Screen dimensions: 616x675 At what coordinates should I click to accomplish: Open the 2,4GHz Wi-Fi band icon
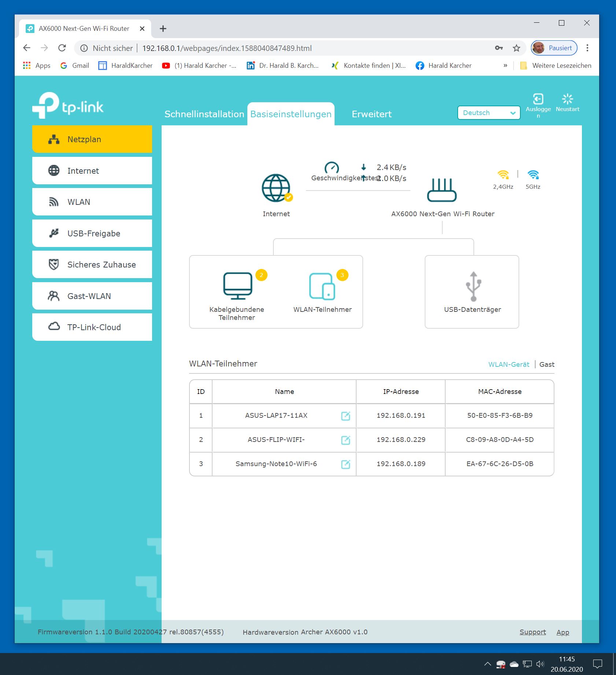503,175
